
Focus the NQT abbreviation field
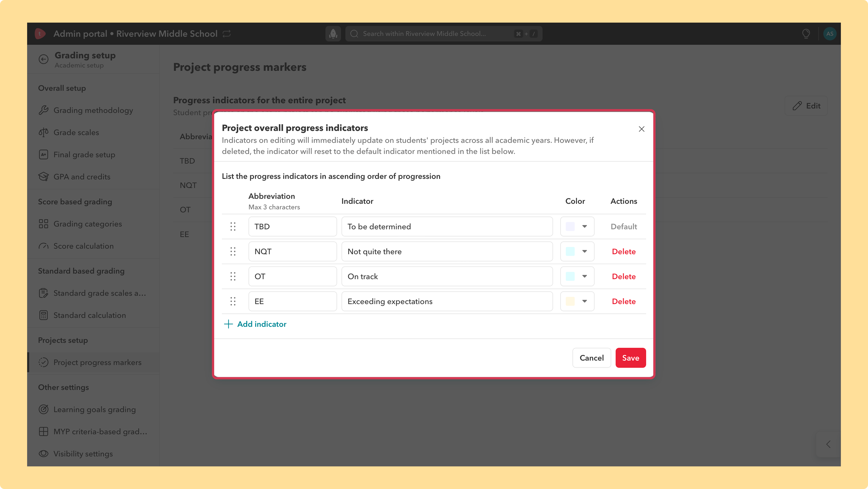292,251
